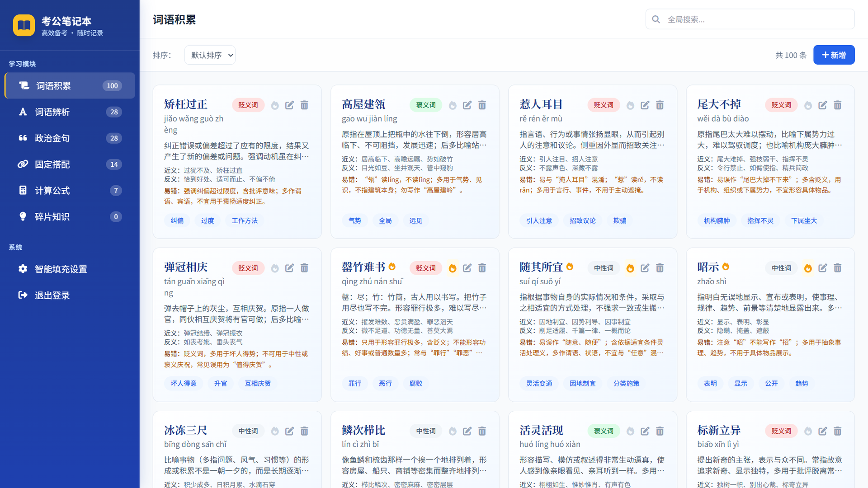Edit the 矫枉过正 card
The height and width of the screenshot is (488, 868).
(x=289, y=105)
